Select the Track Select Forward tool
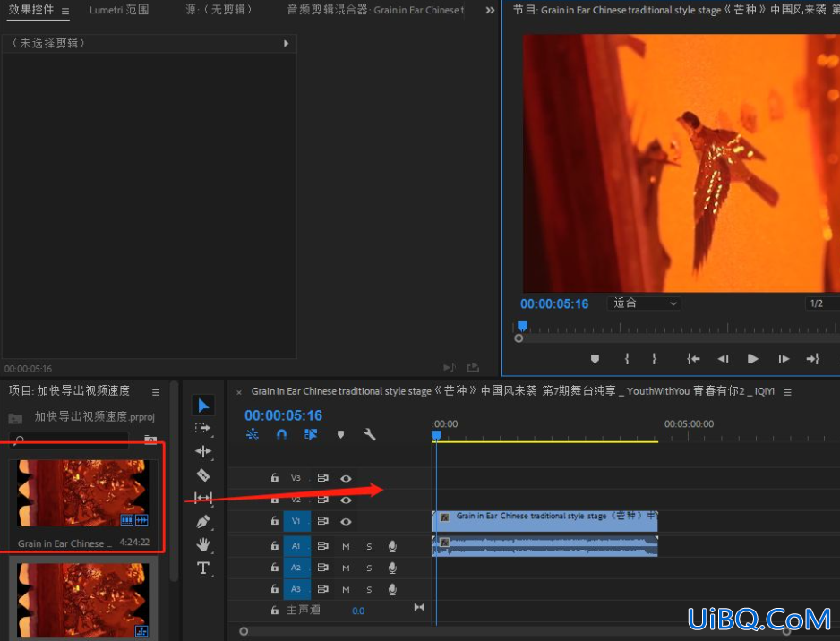This screenshot has height=641, width=840. pyautogui.click(x=202, y=429)
